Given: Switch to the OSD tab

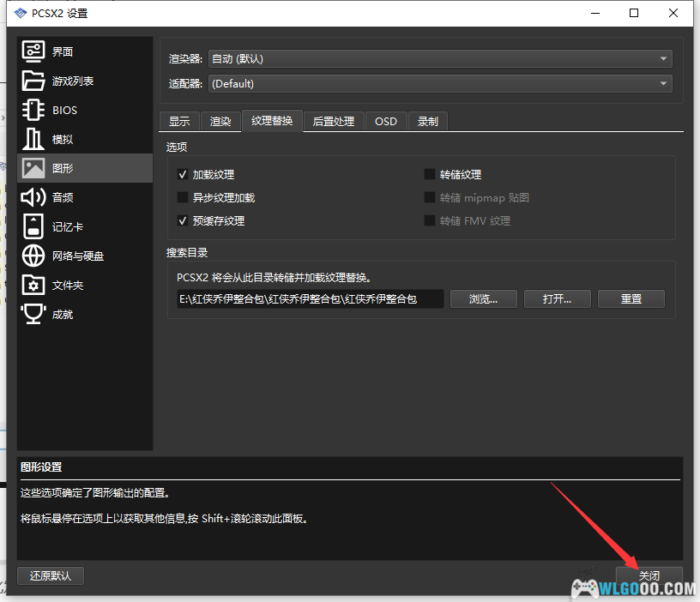Looking at the screenshot, I should (386, 122).
